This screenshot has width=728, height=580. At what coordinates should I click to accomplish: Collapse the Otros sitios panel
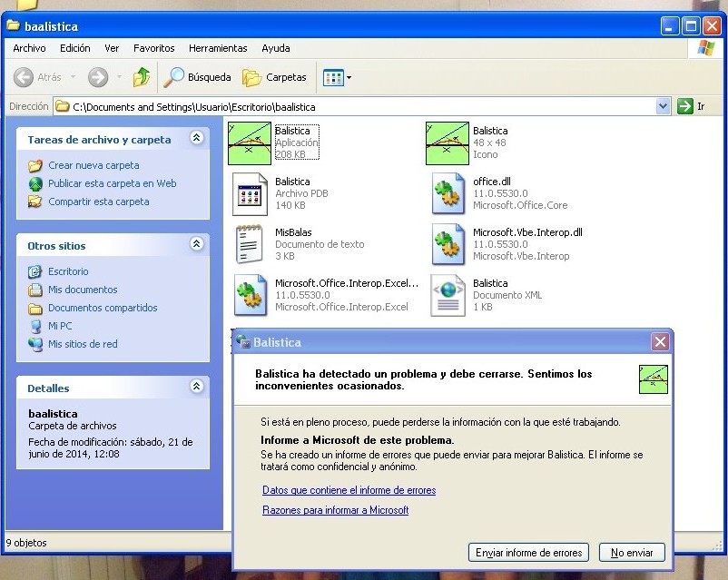click(196, 245)
